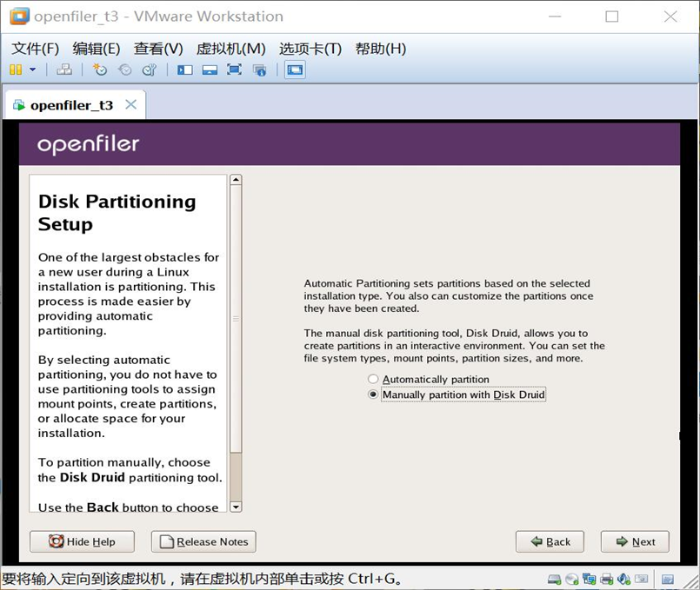Maximize the VMware Workstation window
Image resolution: width=700 pixels, height=590 pixels.
click(611, 17)
